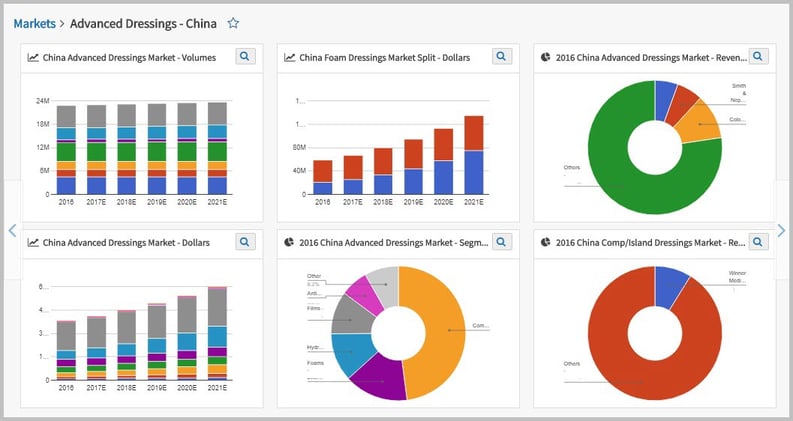Select the blue Winner Medical slice in Comp/Island donut

[x=669, y=284]
